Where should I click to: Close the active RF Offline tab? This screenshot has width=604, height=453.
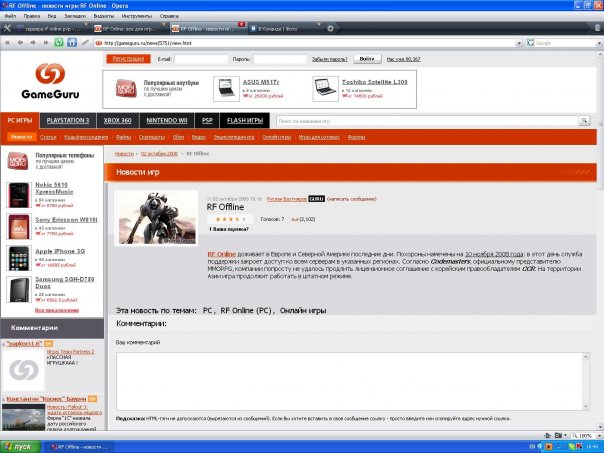pyautogui.click(x=242, y=25)
